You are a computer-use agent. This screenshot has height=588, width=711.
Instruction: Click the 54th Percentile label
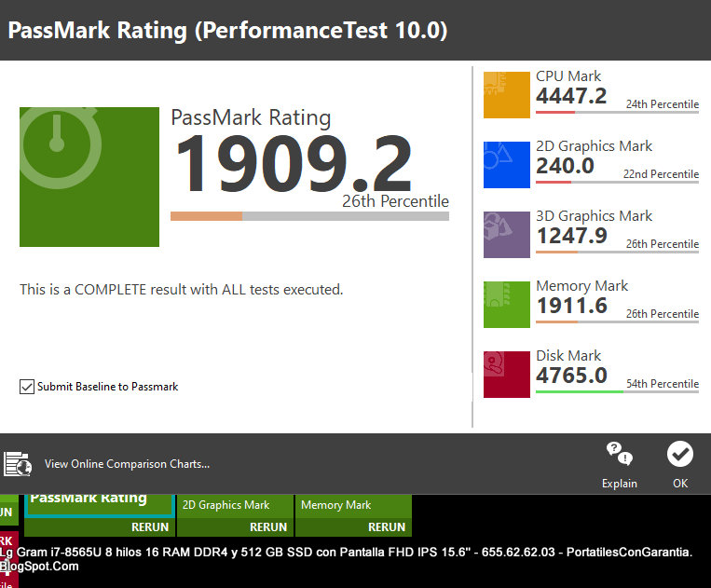[x=663, y=384]
